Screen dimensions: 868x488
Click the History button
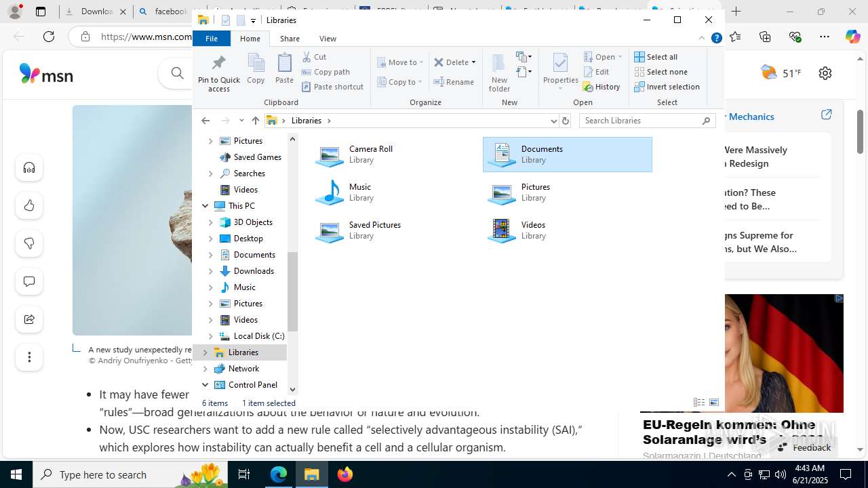(x=601, y=87)
